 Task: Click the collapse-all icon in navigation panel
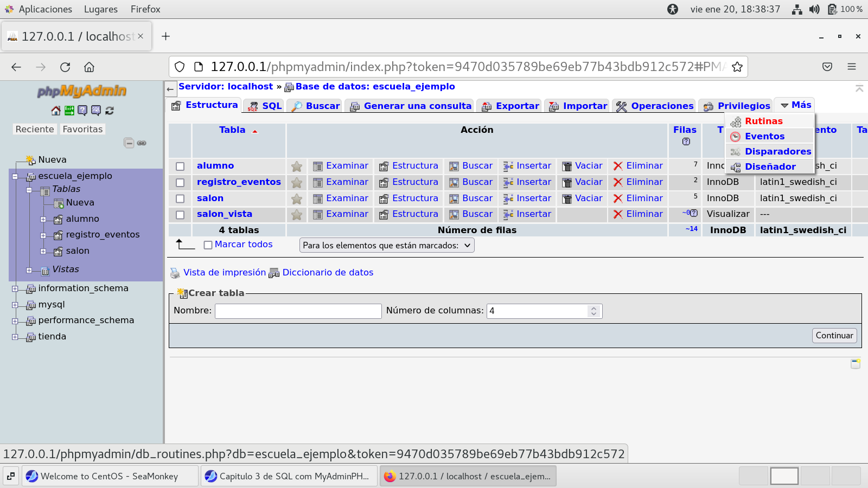tap(129, 143)
